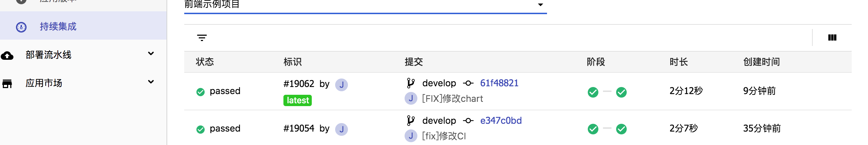Select the 持续集成 sidebar icon
The width and height of the screenshot is (868, 145).
click(x=21, y=27)
